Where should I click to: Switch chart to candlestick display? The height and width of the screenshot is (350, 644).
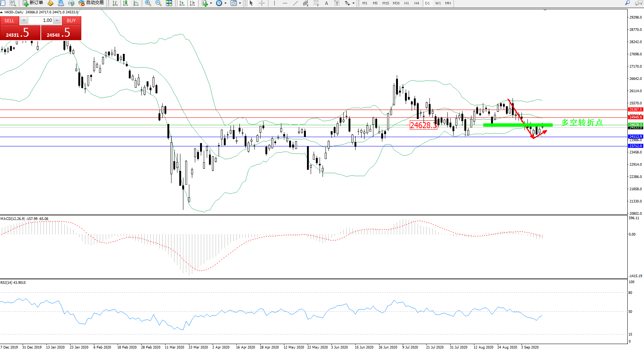[x=125, y=3]
